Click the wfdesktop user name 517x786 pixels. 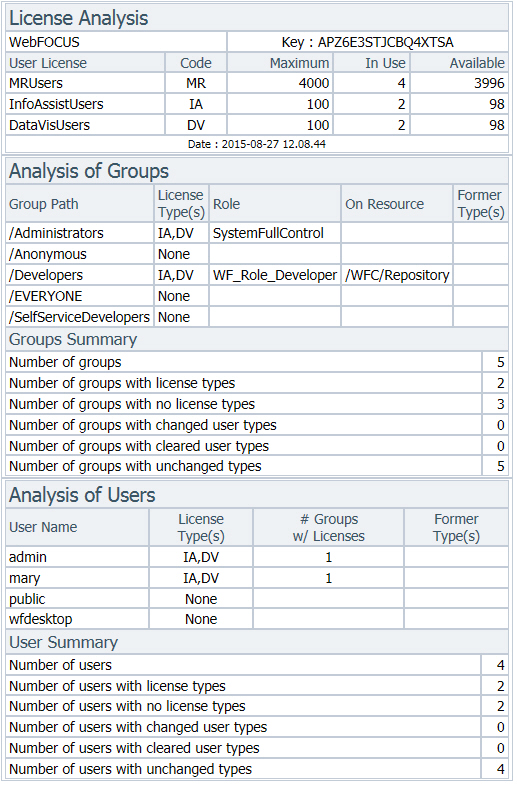(x=41, y=620)
